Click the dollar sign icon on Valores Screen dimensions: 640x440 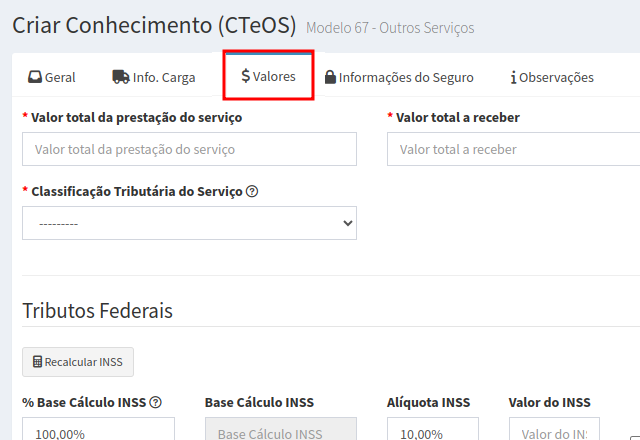[245, 76]
